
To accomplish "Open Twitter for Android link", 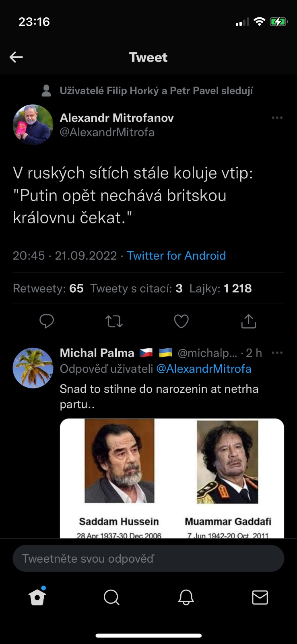I will click(x=176, y=256).
